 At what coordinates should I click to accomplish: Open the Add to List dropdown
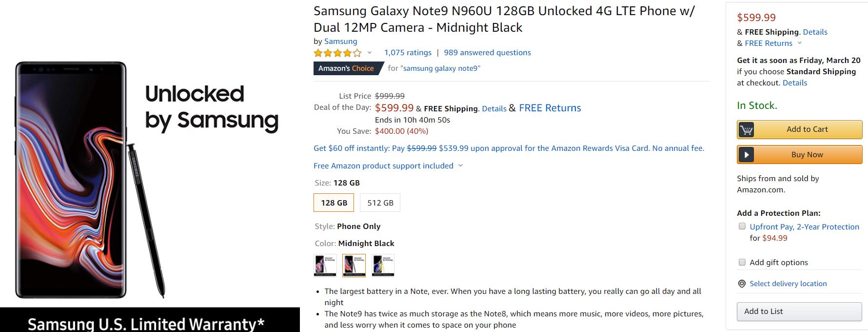pyautogui.click(x=799, y=311)
